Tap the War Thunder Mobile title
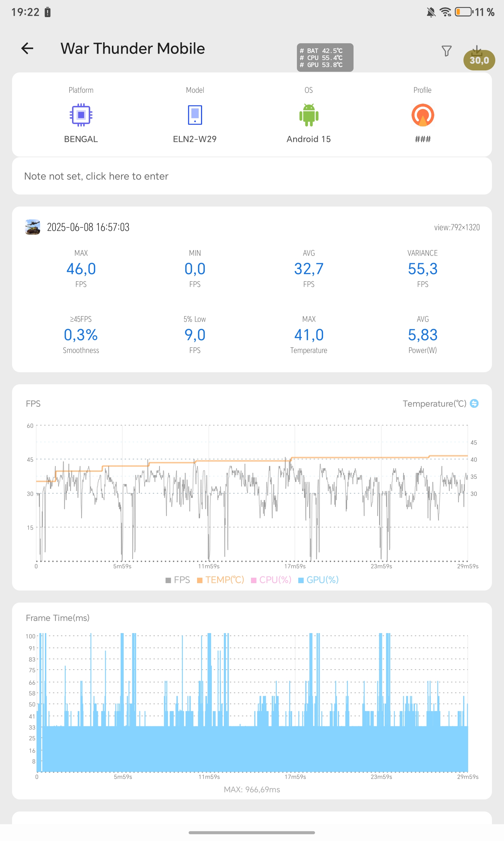The image size is (504, 841). [x=133, y=48]
